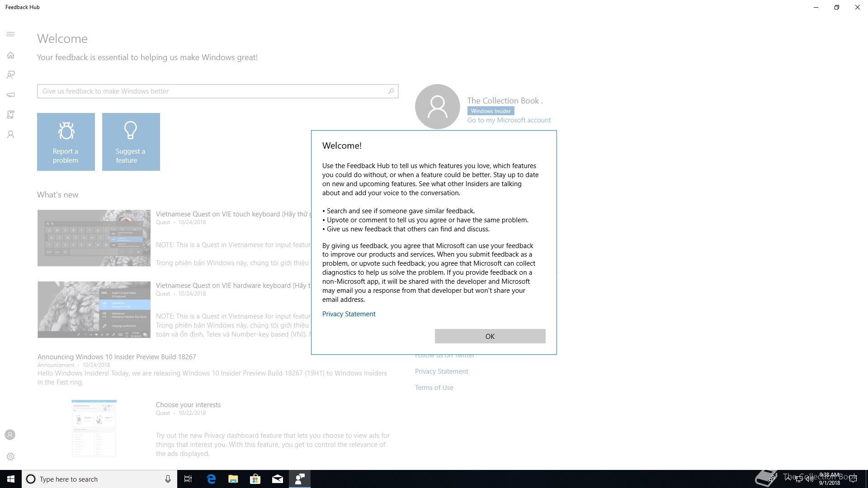Open Choose your interests thumbnail
This screenshot has width=868, height=488.
pyautogui.click(x=94, y=429)
